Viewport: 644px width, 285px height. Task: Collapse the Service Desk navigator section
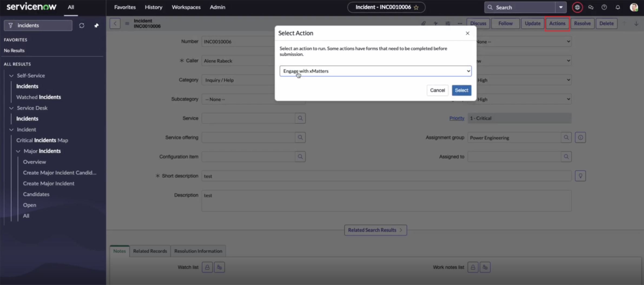[x=11, y=108]
